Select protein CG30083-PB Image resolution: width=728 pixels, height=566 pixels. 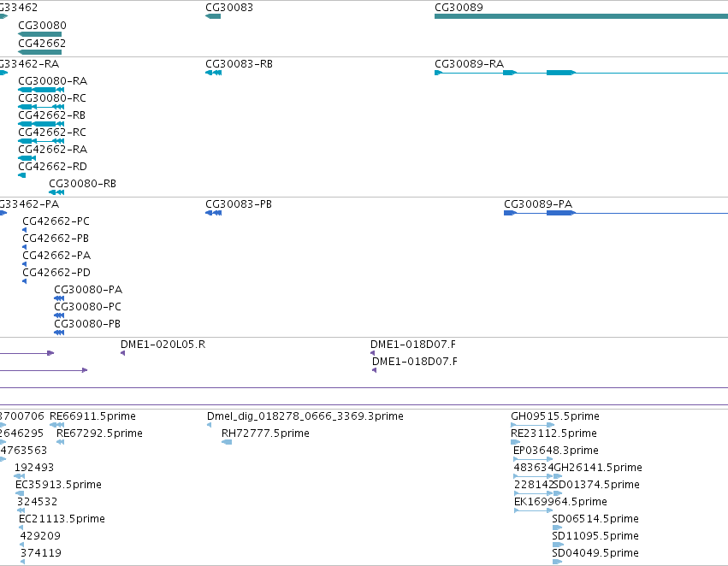click(x=238, y=204)
